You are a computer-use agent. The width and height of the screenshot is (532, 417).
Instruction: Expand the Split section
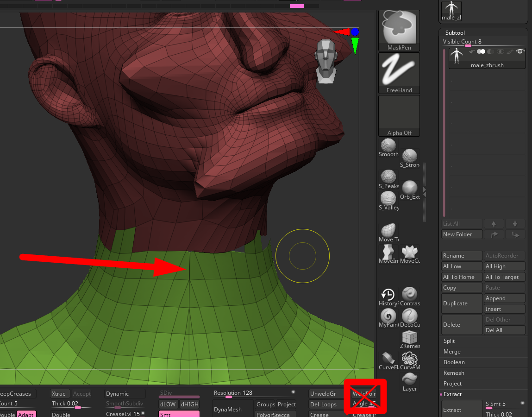(449, 341)
